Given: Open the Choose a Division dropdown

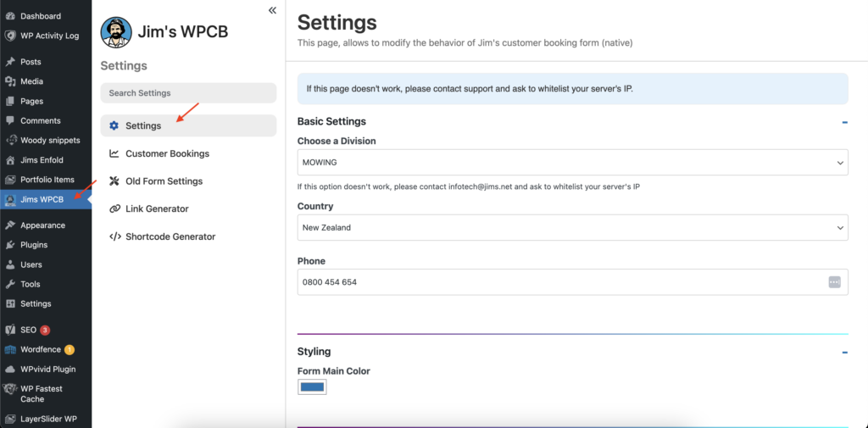Looking at the screenshot, I should tap(572, 163).
